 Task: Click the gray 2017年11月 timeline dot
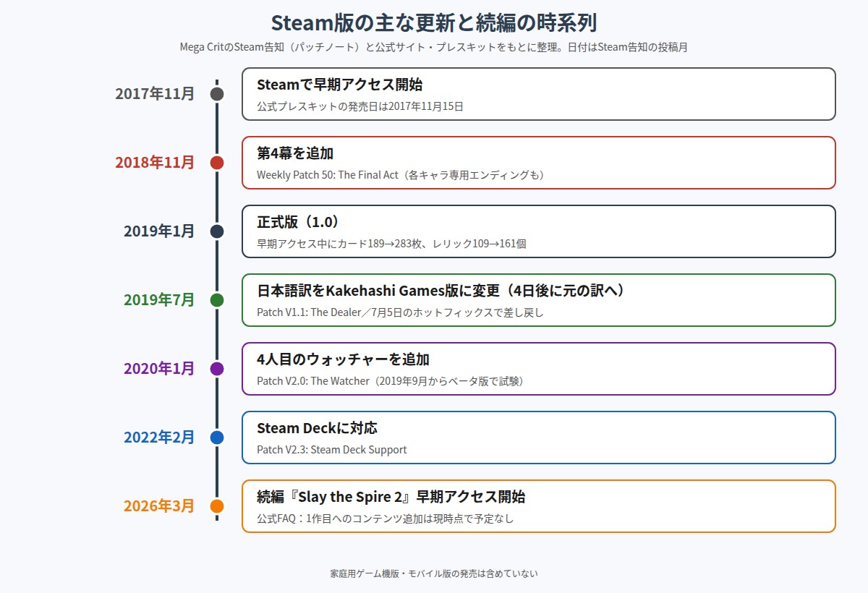[217, 94]
